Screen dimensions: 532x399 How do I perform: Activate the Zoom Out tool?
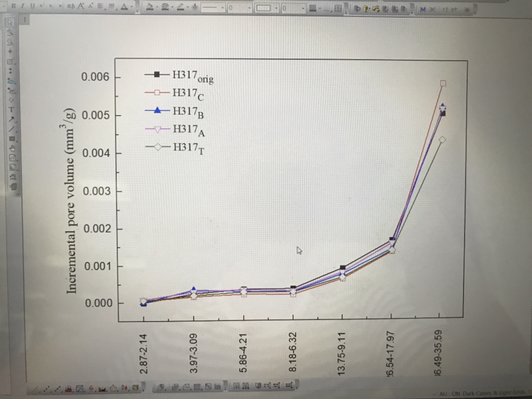click(10, 42)
